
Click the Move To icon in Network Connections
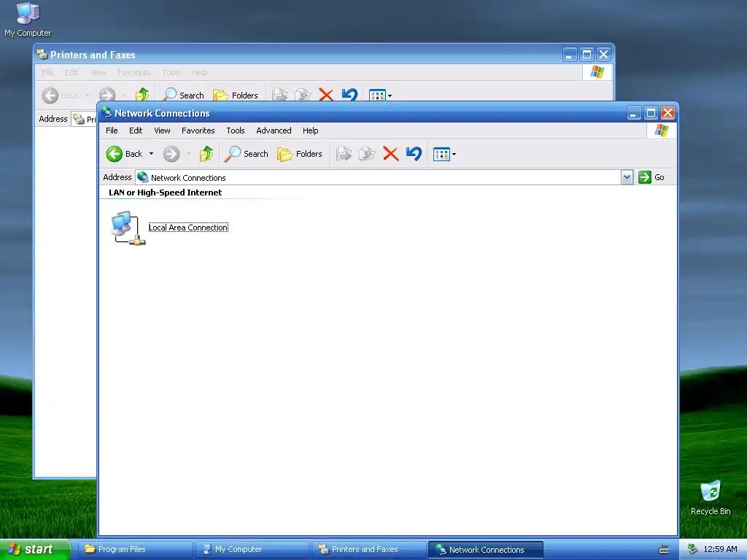click(x=344, y=154)
